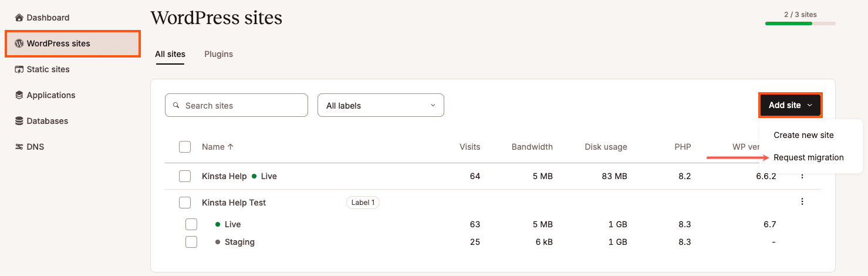868x276 pixels.
Task: Click the sites usage progress bar
Action: (800, 24)
